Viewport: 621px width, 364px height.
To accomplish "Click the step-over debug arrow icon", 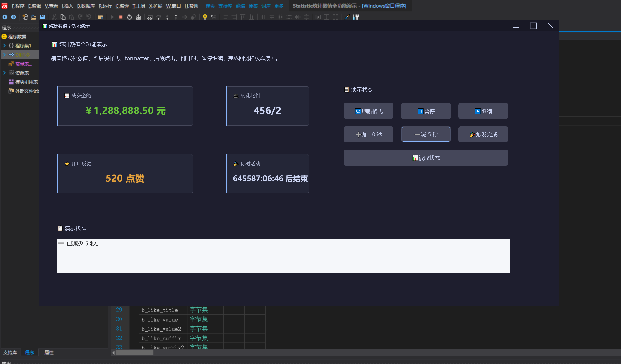I will point(159,17).
